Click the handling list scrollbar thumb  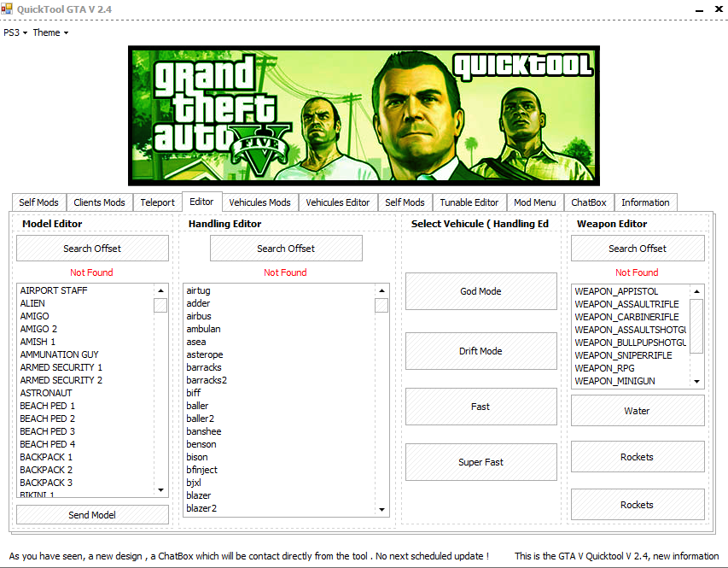pyautogui.click(x=381, y=306)
